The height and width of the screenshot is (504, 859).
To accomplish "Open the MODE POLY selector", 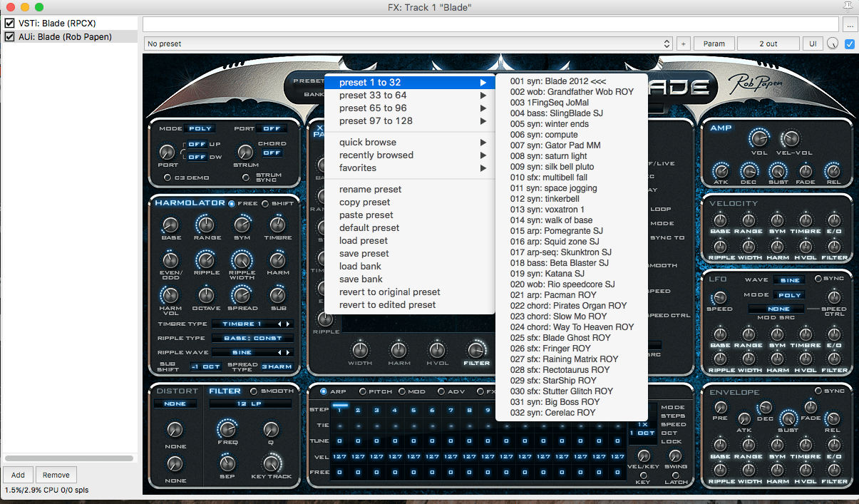I will (x=200, y=129).
